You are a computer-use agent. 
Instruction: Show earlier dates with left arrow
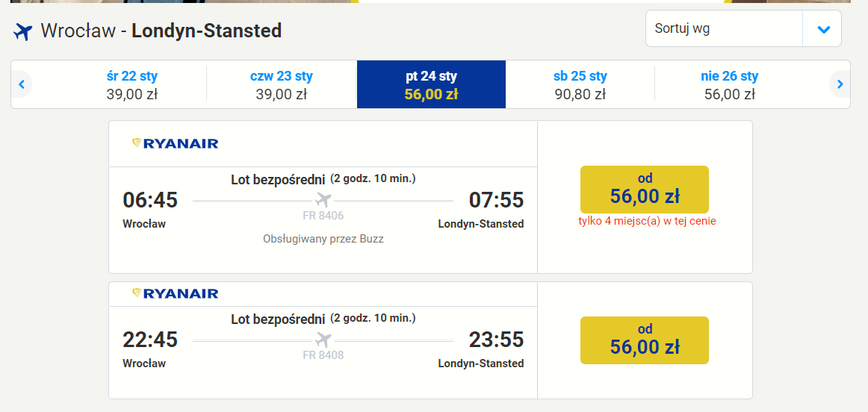[22, 84]
